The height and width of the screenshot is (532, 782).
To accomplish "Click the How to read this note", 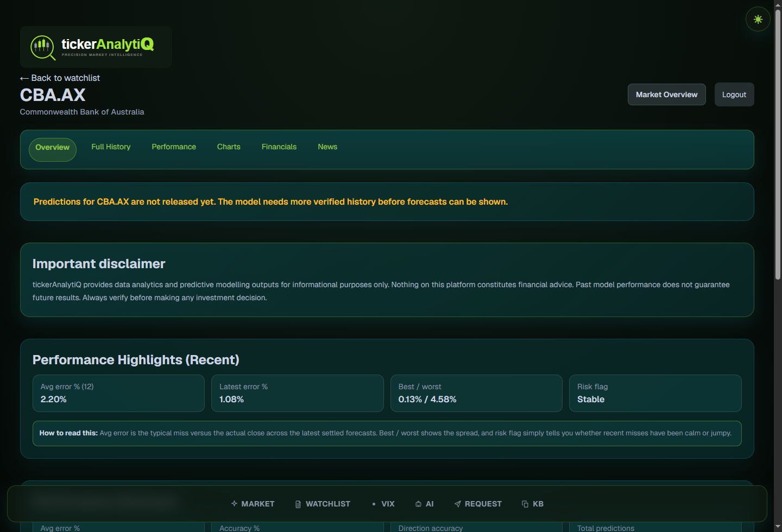I will (x=387, y=433).
